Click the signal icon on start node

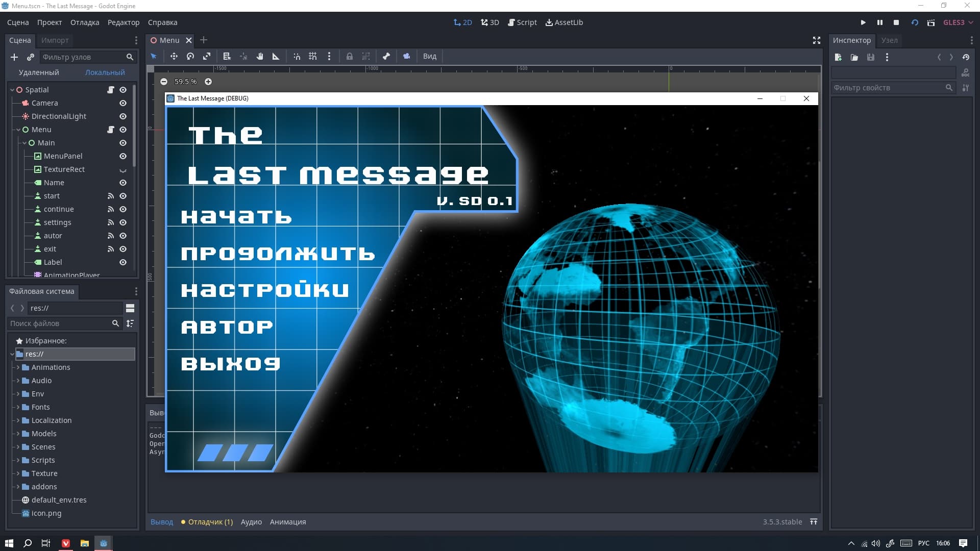110,196
